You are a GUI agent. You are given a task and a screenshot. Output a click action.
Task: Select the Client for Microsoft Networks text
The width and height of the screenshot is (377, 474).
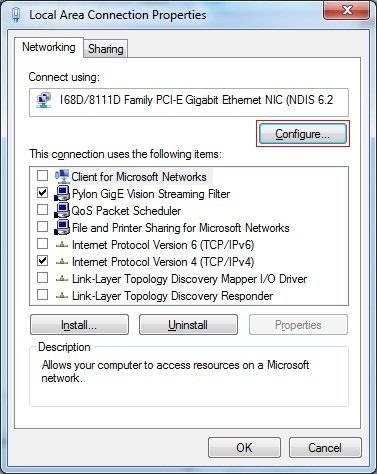[x=139, y=177]
